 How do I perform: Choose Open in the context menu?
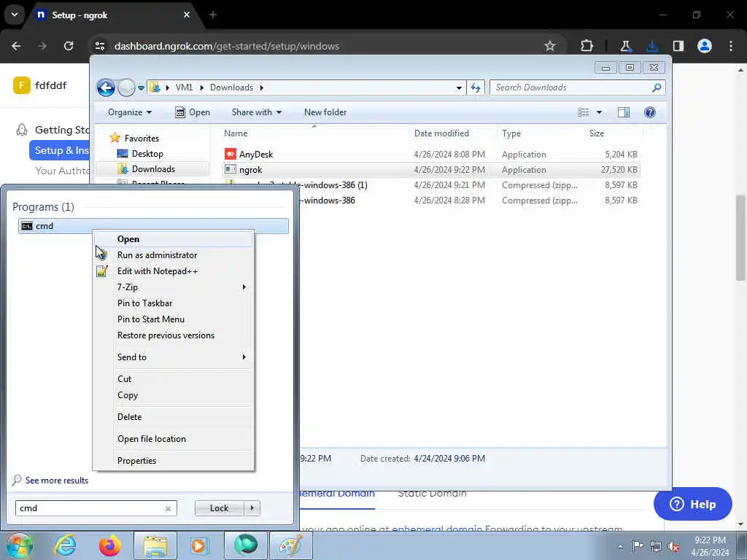point(174,239)
